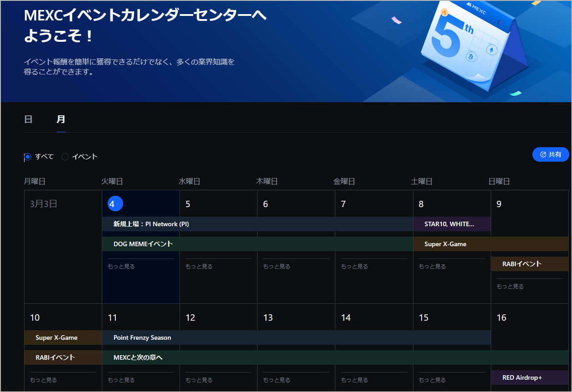Screen dimensions: 572x392
Task: Click the share icon in 共有 button
Action: (x=542, y=154)
